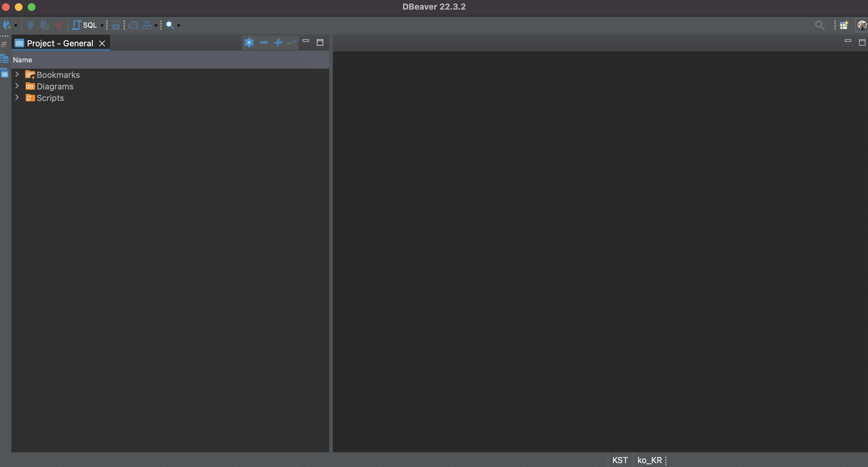
Task: Minimize the Project panel
Action: (306, 41)
